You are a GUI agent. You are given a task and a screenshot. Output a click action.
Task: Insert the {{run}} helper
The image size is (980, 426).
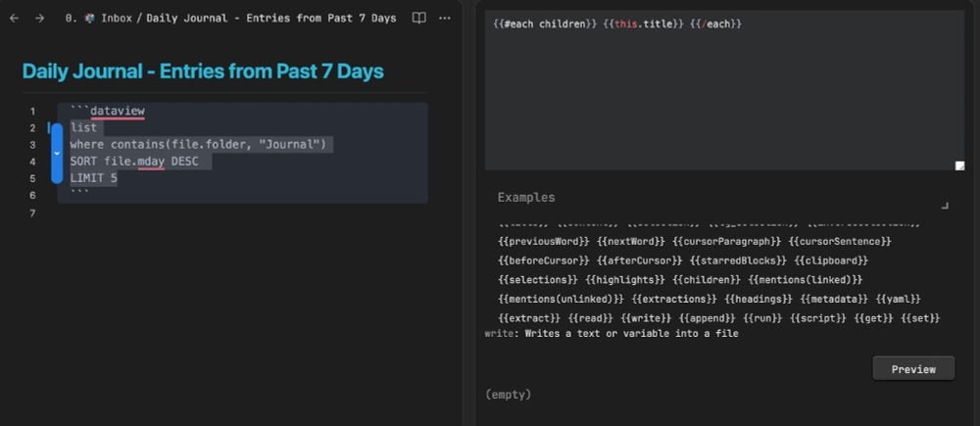tap(763, 318)
